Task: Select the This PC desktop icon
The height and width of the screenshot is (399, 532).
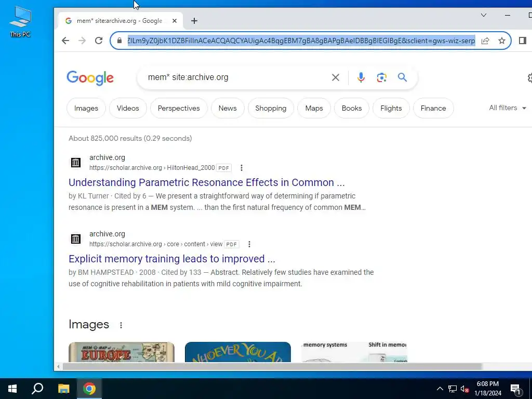Action: coord(20,22)
